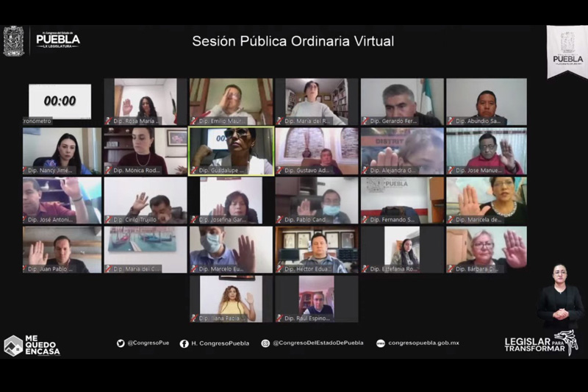Click the sign language interpreter video
The height and width of the screenshot is (392, 588).
(560, 296)
